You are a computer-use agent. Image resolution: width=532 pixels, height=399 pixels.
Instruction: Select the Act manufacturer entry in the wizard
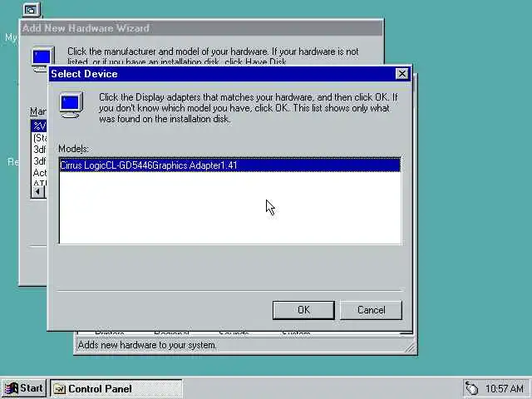[x=40, y=173]
